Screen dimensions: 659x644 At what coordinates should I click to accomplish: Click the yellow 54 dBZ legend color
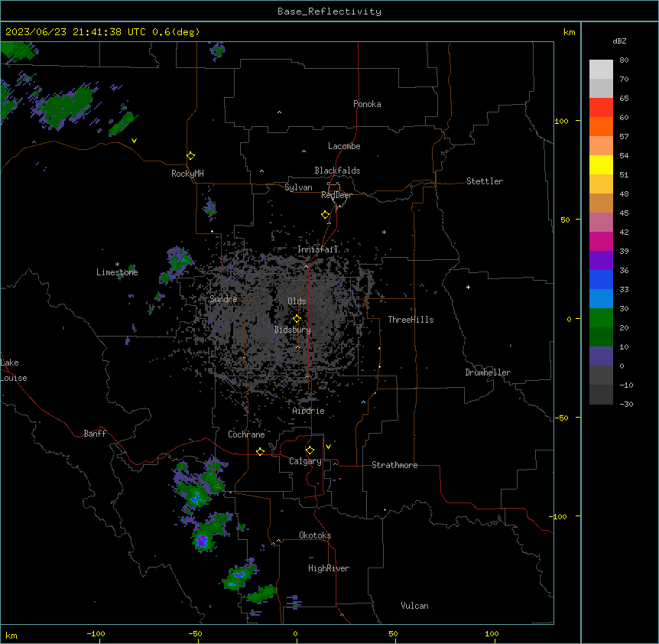click(x=601, y=164)
